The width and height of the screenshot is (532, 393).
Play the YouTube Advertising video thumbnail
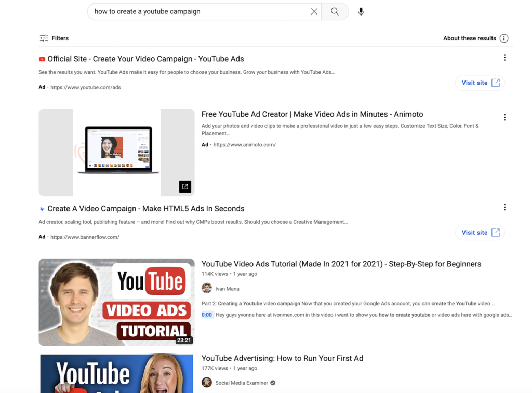point(116,373)
